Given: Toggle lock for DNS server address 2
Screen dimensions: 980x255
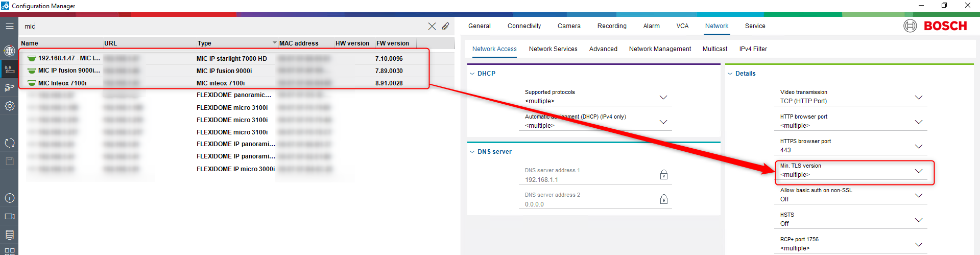Looking at the screenshot, I should 663,199.
